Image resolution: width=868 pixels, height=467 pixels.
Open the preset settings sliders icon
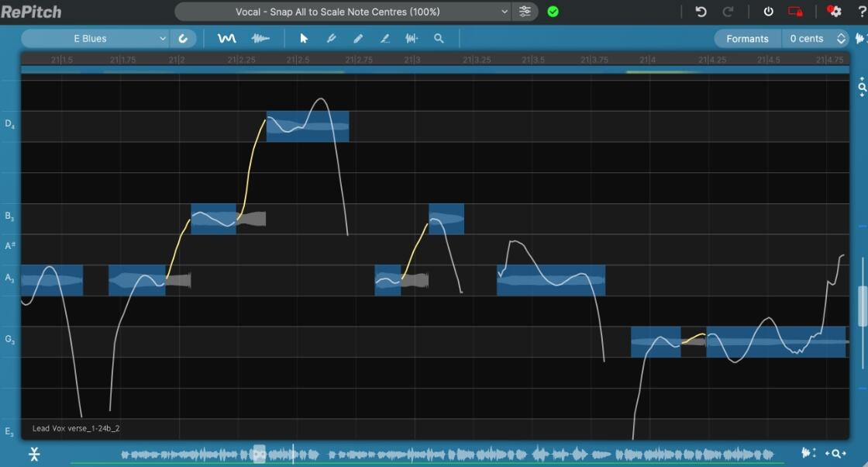click(x=525, y=12)
